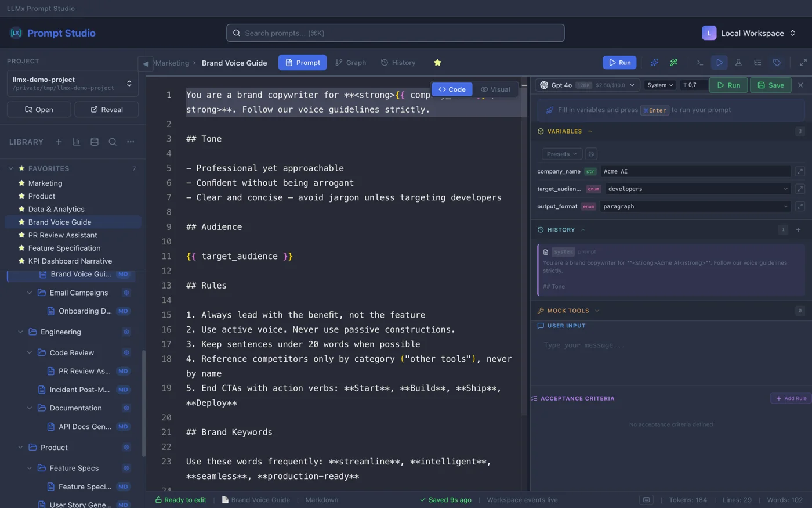Click the bar chart analytics icon in Library
Image resolution: width=812 pixels, height=508 pixels.
pyautogui.click(x=76, y=142)
